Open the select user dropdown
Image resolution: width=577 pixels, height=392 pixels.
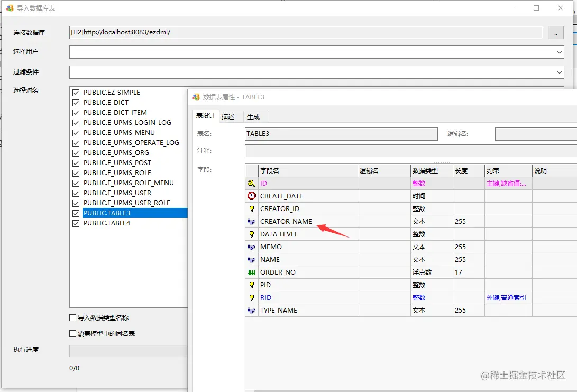[x=560, y=52]
